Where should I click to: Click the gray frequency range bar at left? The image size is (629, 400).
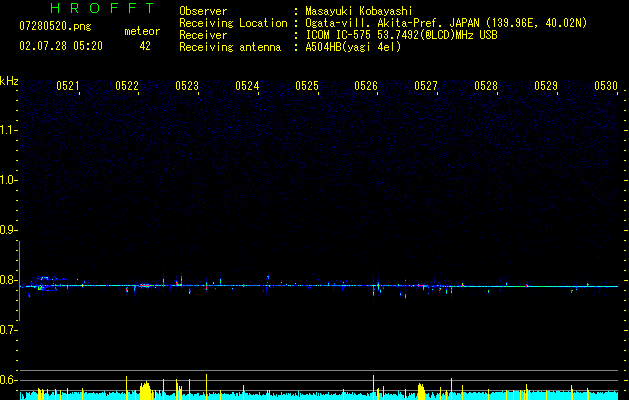(19, 281)
